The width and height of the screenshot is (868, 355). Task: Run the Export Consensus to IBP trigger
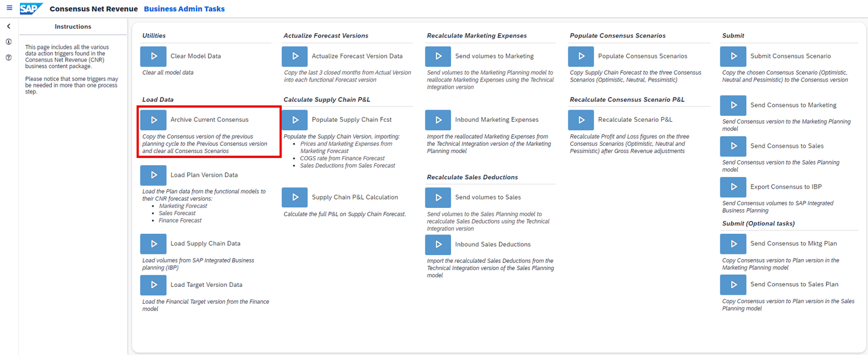(733, 187)
